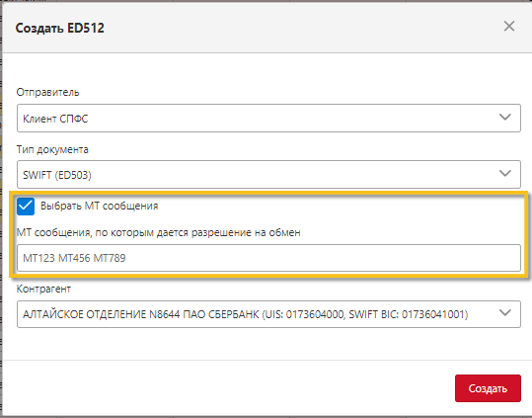
Task: Uncheck the Выбрать МТ сообщения checkbox
Action: point(26,207)
